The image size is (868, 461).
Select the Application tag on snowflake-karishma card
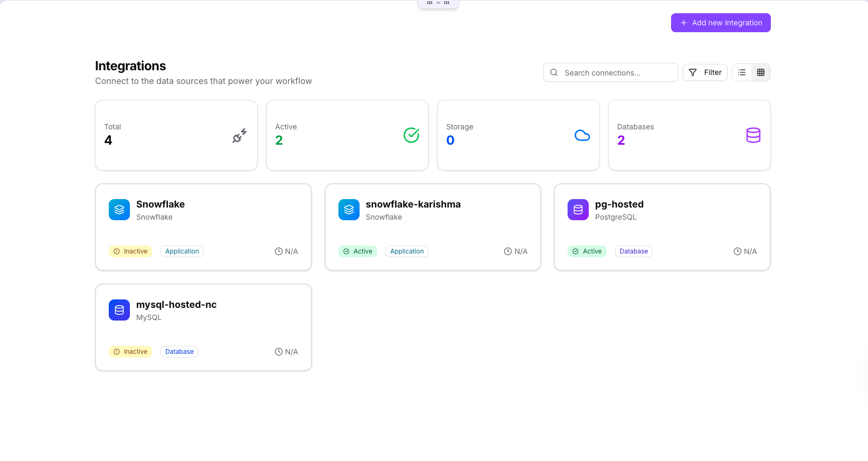(407, 251)
